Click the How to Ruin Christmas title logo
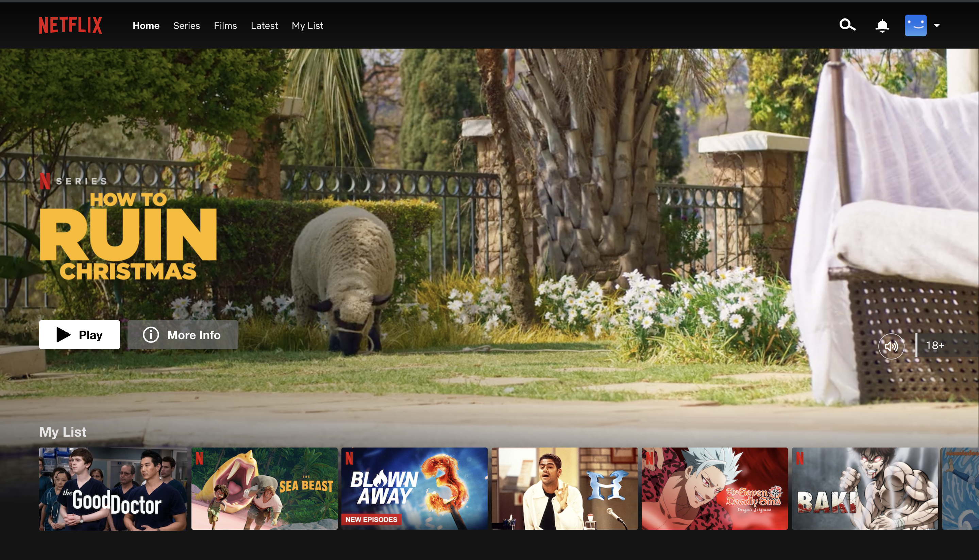Viewport: 979px width, 560px height. [x=128, y=235]
